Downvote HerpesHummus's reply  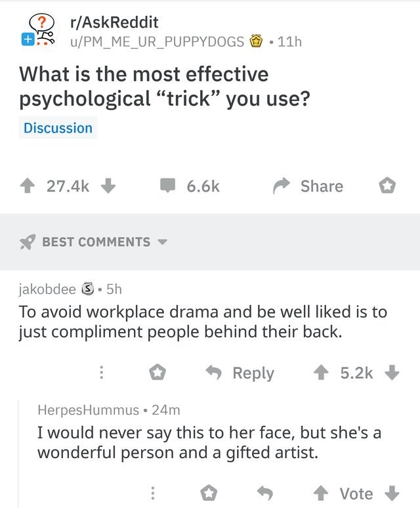click(392, 494)
